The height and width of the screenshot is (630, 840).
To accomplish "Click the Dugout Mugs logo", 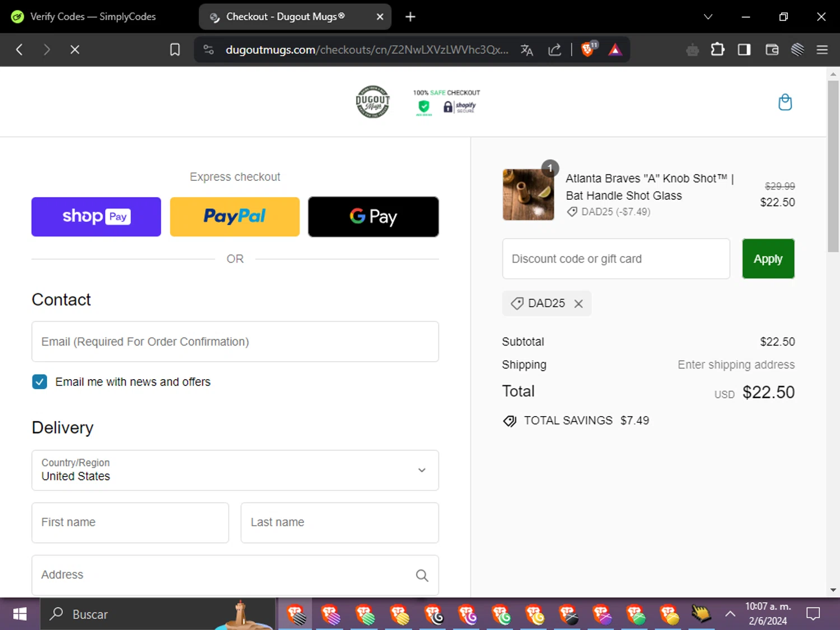I will [x=373, y=102].
